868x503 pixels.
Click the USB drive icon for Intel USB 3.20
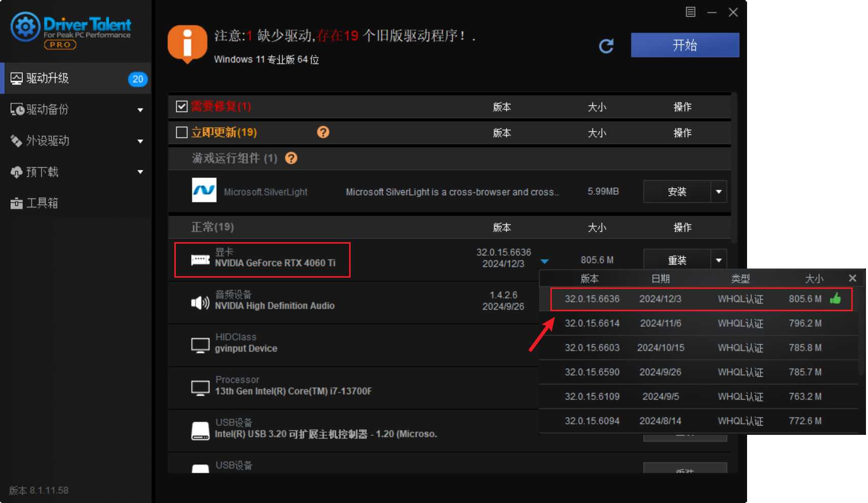pos(200,431)
